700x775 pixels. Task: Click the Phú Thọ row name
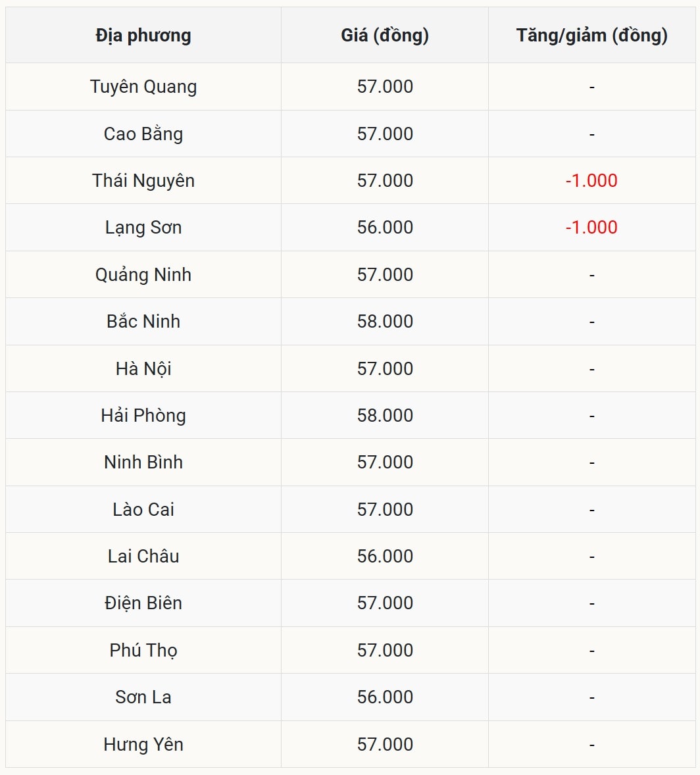[143, 651]
